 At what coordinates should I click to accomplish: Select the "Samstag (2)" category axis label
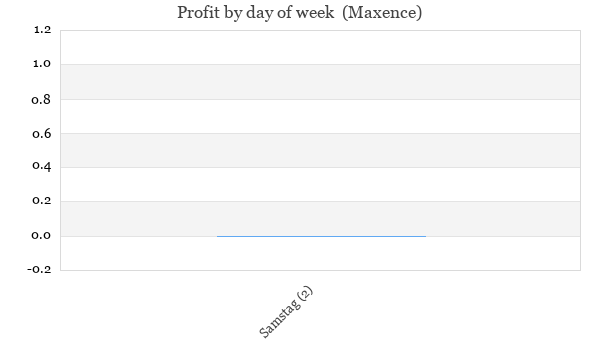tap(286, 312)
